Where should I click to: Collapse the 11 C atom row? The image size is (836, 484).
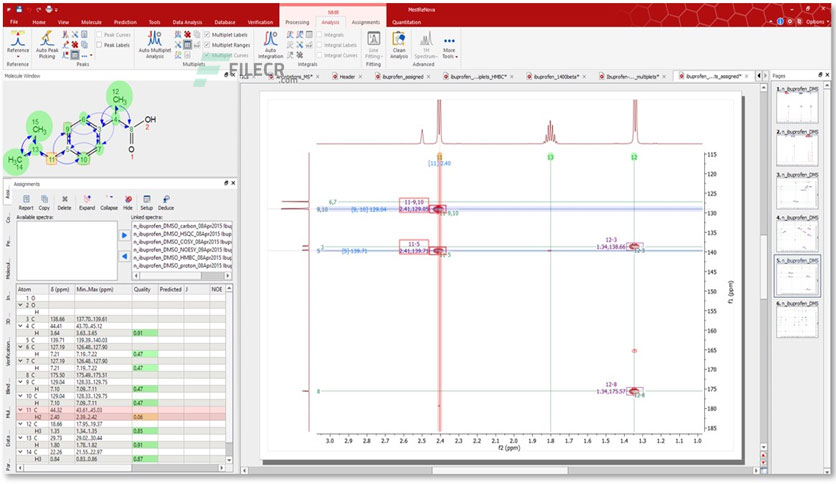[21, 410]
